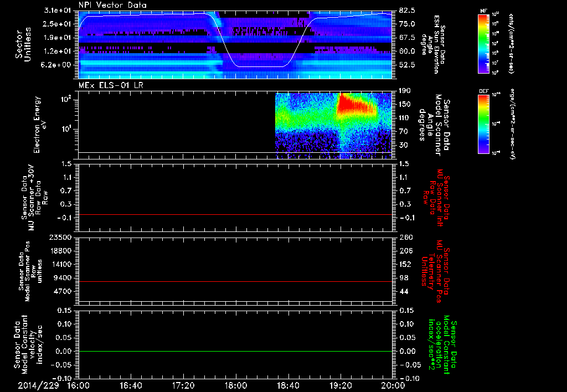The image size is (567, 392).
Task: Click the '23500' scanner position axis value
Action: [60, 237]
